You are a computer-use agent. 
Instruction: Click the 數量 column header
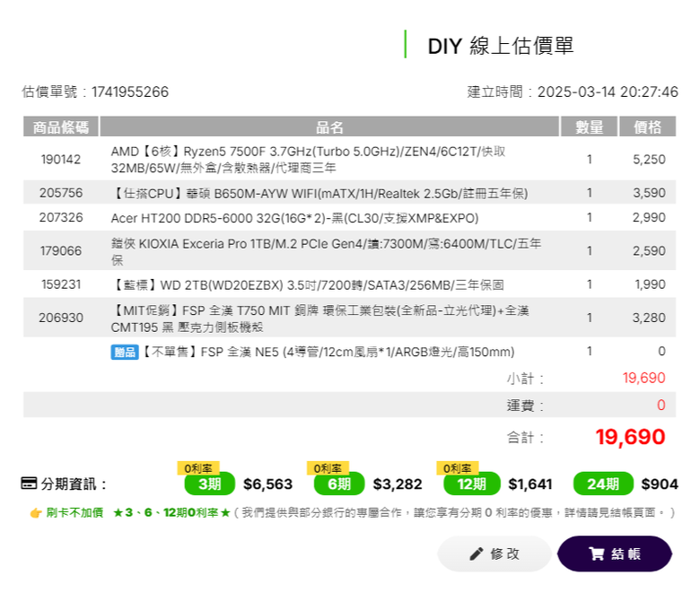pyautogui.click(x=590, y=126)
